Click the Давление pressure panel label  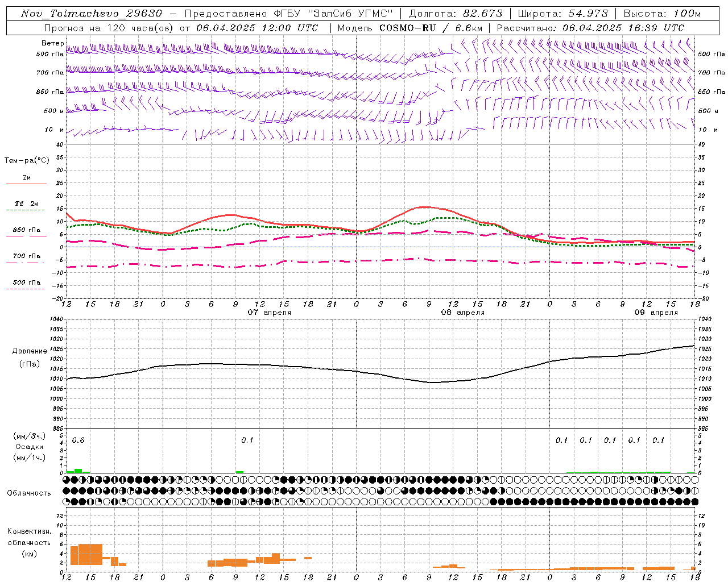[30, 351]
